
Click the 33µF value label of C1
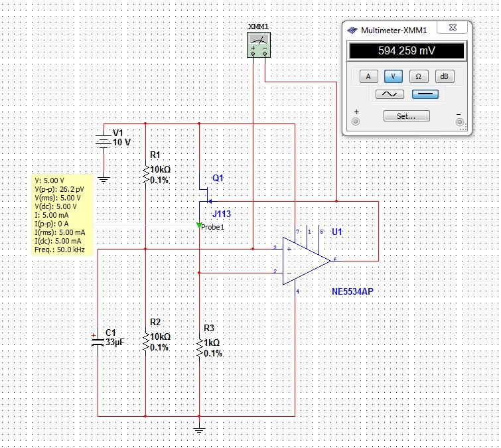coord(115,342)
